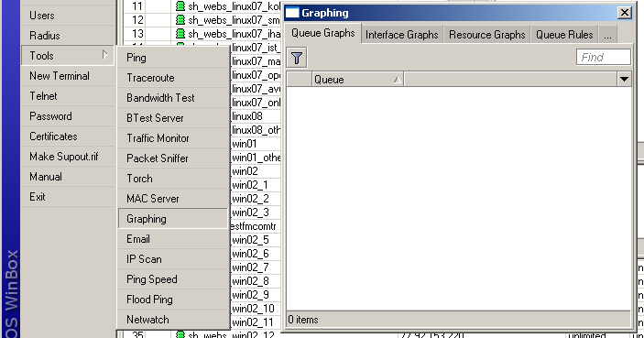The height and width of the screenshot is (338, 644).
Task: Select the queue row ending linux08_oth
Action: (x=256, y=130)
